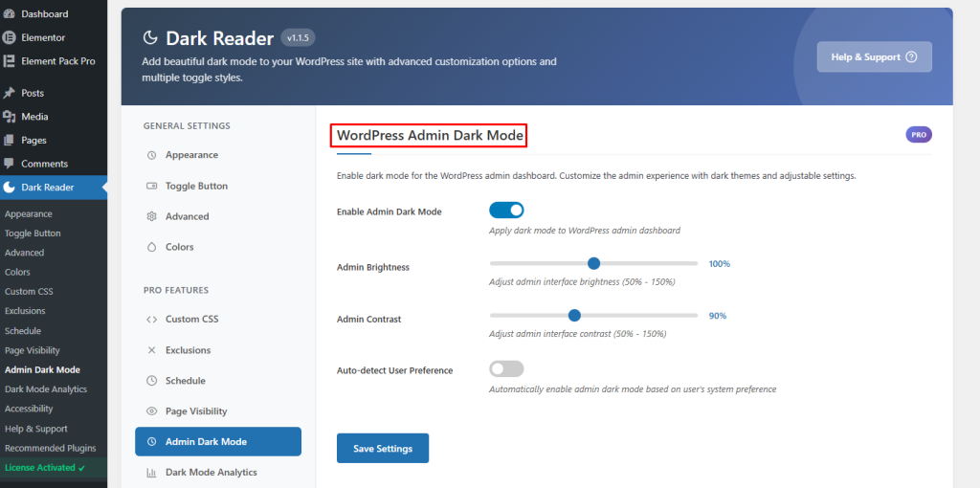
Task: Open Recommended Plugins submenu link
Action: (x=51, y=449)
